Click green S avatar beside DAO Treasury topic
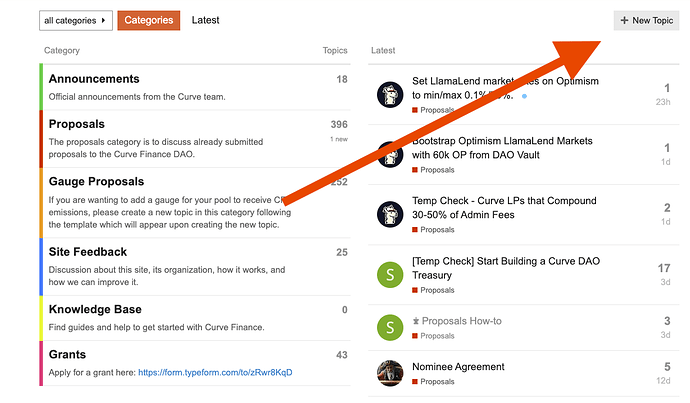 coord(390,275)
